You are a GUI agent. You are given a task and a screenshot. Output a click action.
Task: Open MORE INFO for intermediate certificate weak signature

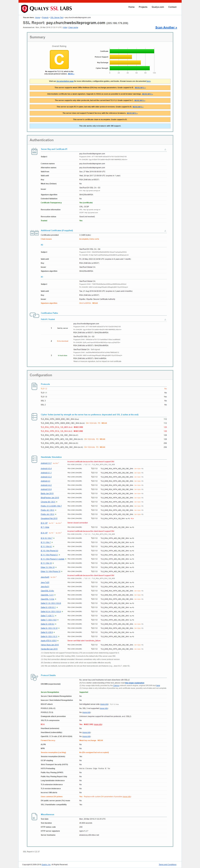tap(148, 94)
